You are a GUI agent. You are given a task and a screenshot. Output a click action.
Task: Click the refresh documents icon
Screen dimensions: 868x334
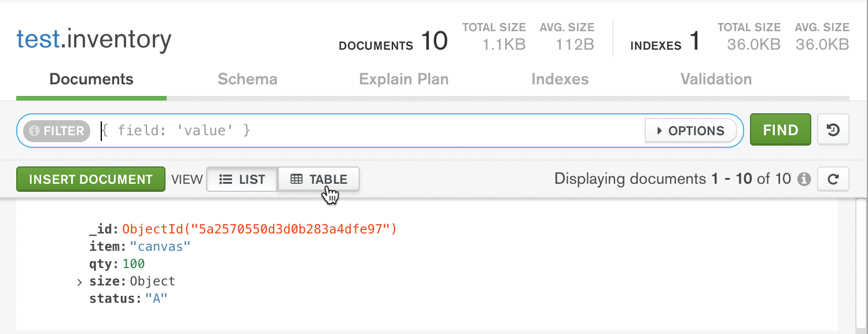[x=833, y=179]
